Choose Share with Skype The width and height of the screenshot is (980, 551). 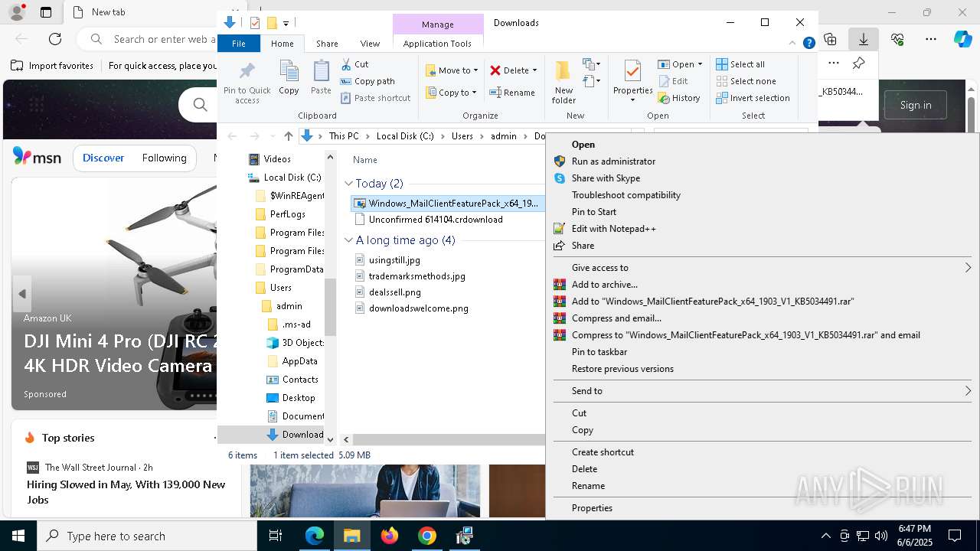point(606,178)
